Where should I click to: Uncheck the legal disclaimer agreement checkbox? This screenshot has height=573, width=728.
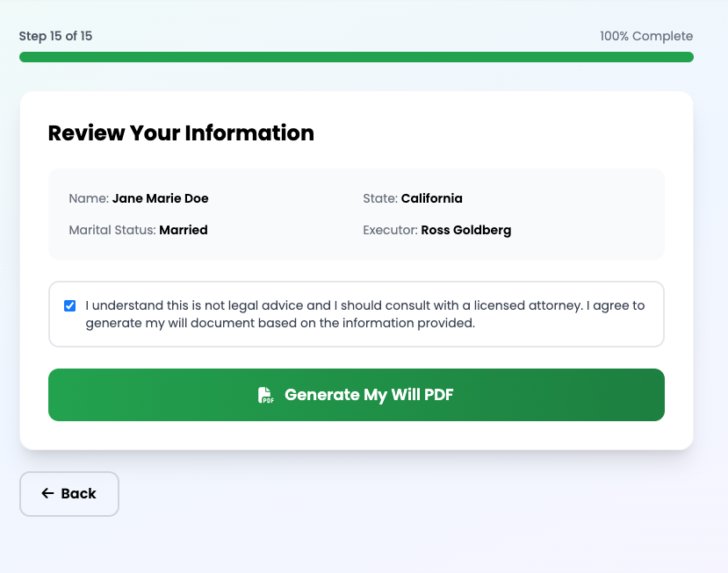point(70,306)
